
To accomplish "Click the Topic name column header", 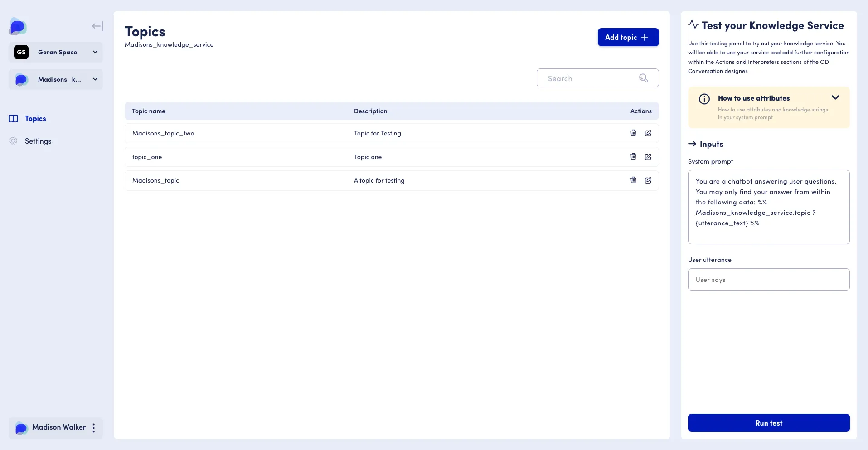I will pos(149,111).
